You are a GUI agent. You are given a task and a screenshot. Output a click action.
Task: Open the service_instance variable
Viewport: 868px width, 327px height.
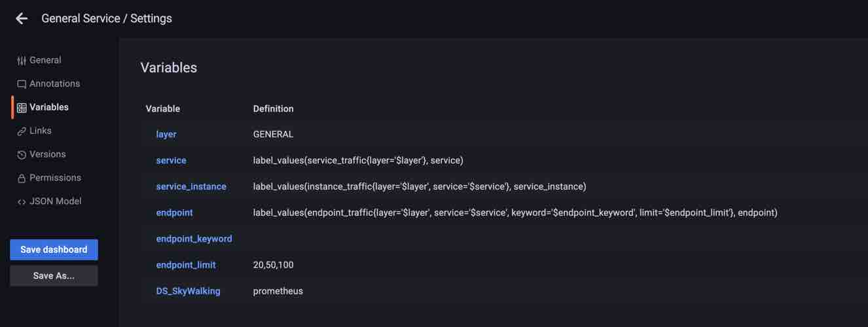[x=191, y=186]
